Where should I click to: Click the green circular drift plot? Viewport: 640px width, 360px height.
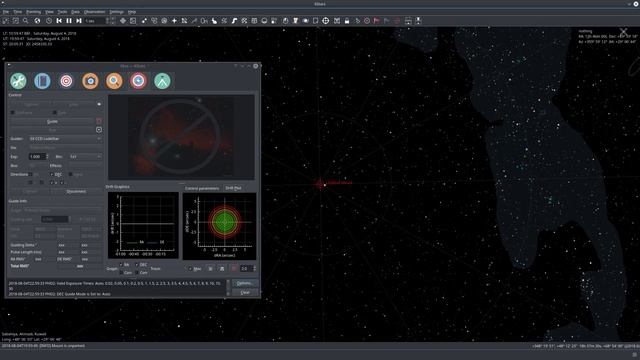coord(224,222)
